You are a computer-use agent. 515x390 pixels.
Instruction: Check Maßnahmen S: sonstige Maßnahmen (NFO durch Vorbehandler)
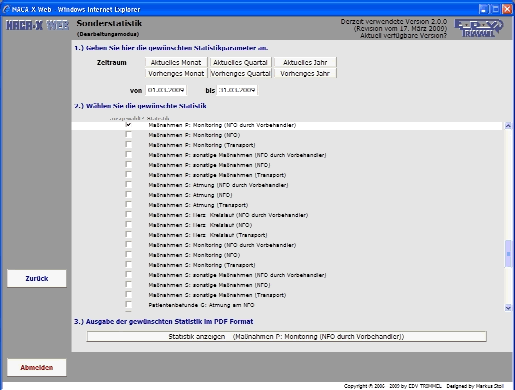(129, 275)
